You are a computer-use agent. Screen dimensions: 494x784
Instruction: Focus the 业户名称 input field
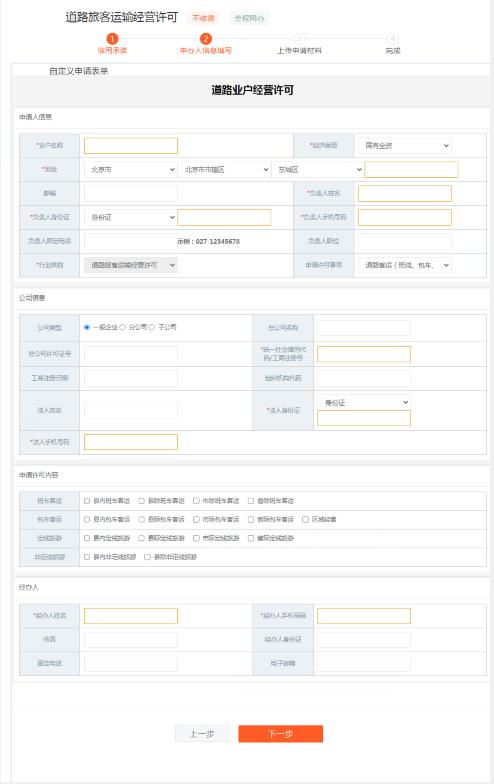pyautogui.click(x=131, y=146)
